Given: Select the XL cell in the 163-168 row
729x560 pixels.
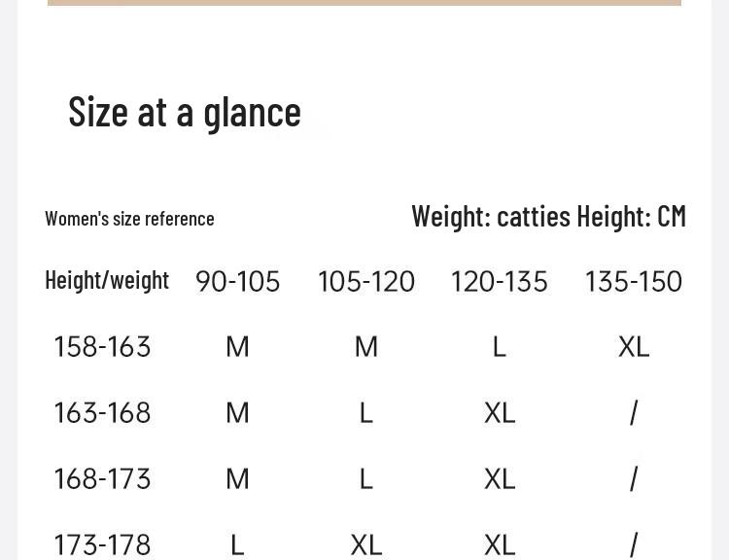Looking at the screenshot, I should tap(499, 413).
